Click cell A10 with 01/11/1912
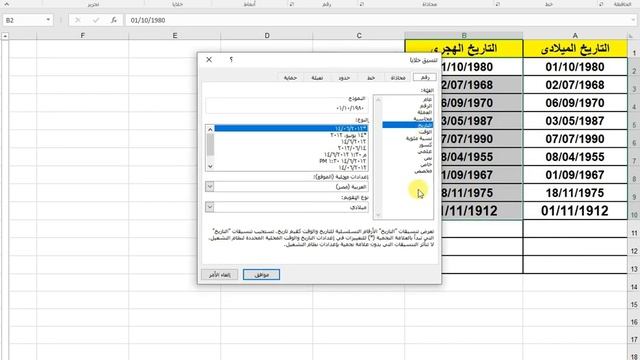The image size is (640, 360). [575, 211]
